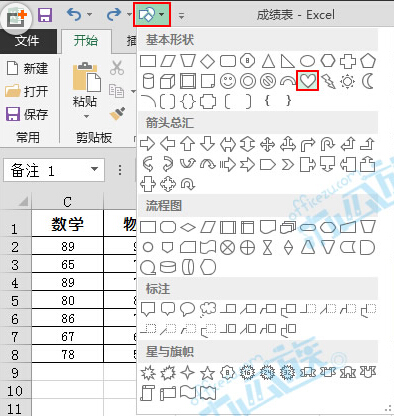394x416 pixels.
Task: Insert the right arrow from 箭头总汇
Action: (x=147, y=144)
